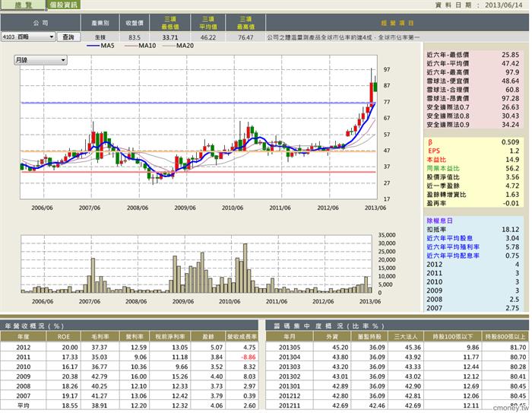Click the 雪球法-便宜價 row
Viewport: 532px width, 413px height.
tap(473, 81)
